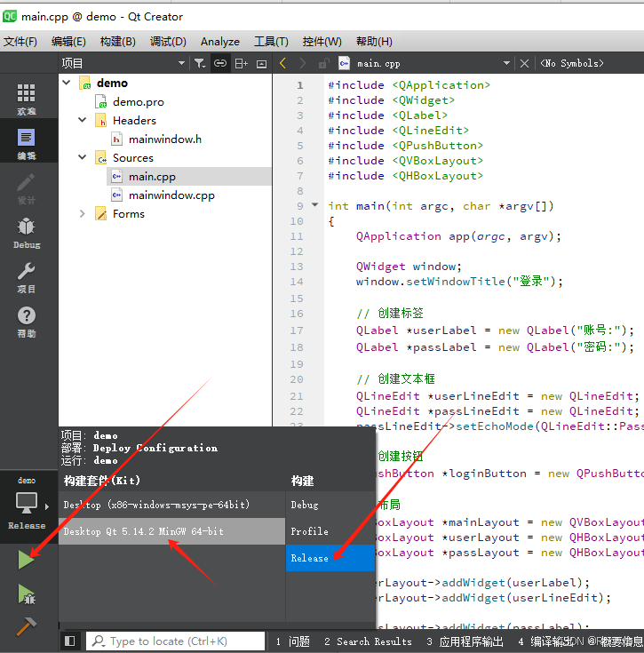Viewport: 644px width, 653px height.
Task: Open the main.cpp open-documents dropdown
Action: (x=506, y=63)
